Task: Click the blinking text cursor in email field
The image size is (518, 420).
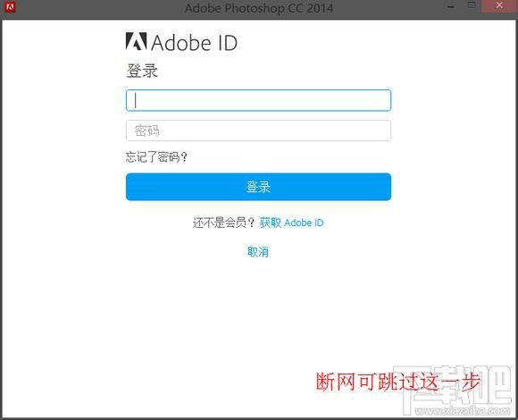Action: [136, 100]
